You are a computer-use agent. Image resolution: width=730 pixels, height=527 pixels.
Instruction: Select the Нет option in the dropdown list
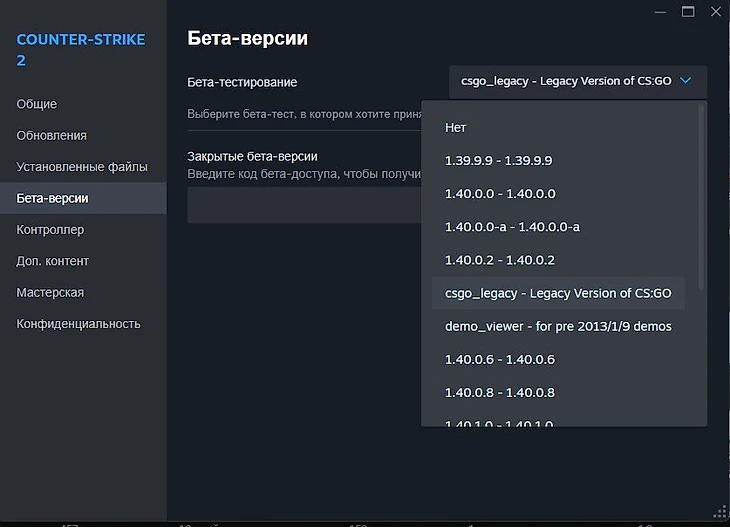tap(456, 127)
